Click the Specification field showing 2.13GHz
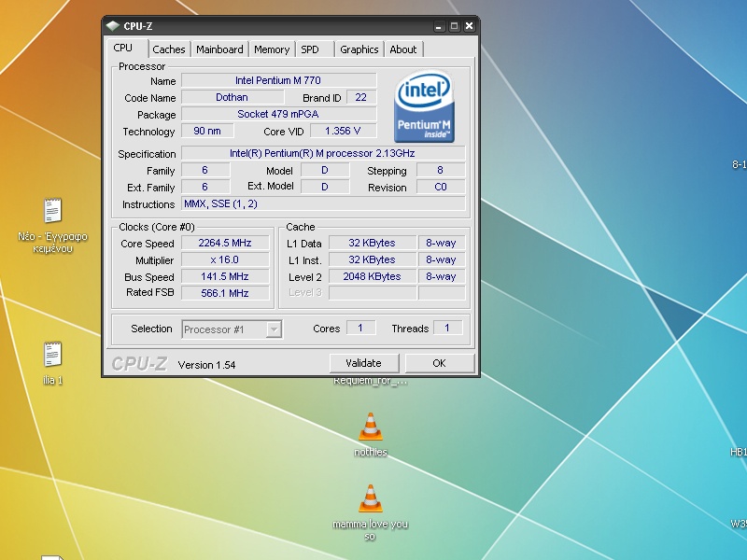747x560 pixels. [x=323, y=153]
